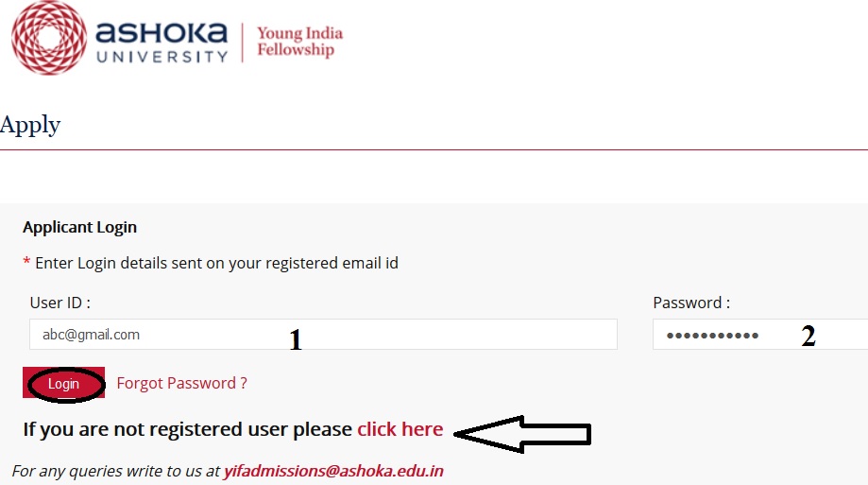This screenshot has width=868, height=485.
Task: Click the number 1 annotation marker
Action: pyautogui.click(x=296, y=339)
